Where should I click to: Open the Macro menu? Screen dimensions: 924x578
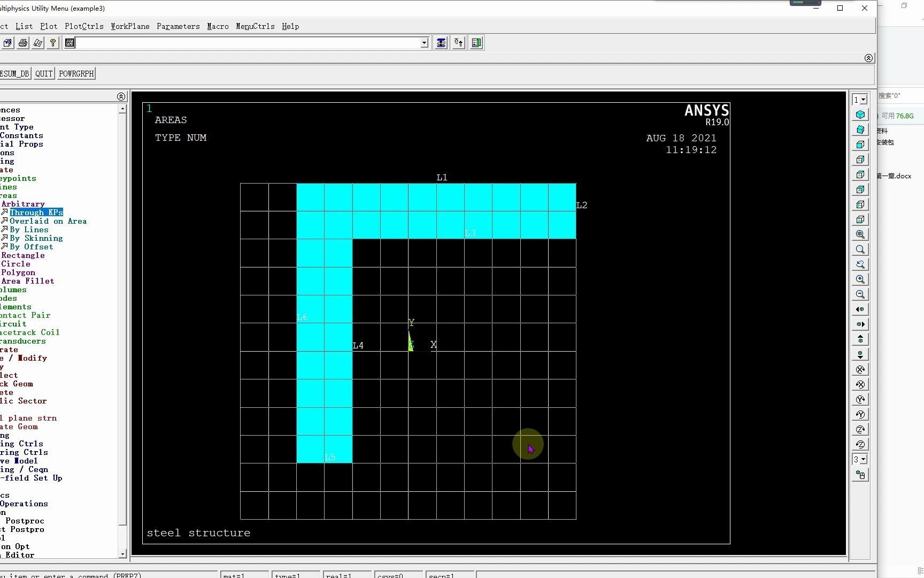click(x=218, y=26)
